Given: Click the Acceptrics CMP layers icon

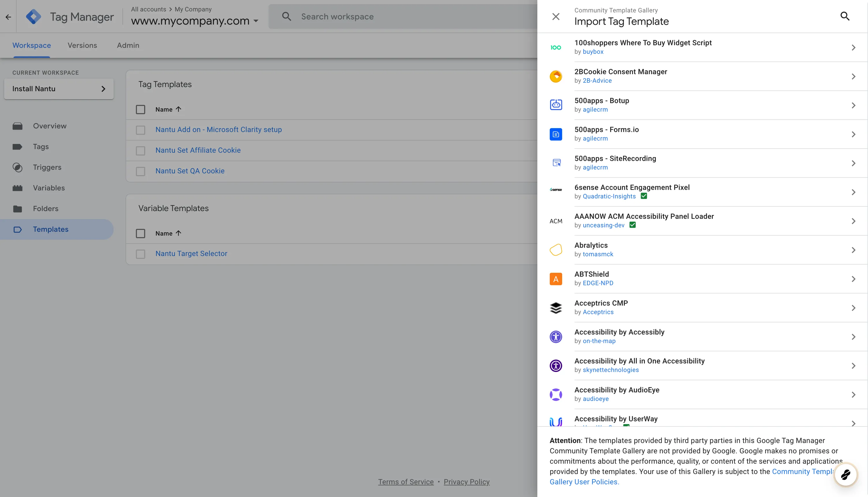Looking at the screenshot, I should tap(556, 308).
